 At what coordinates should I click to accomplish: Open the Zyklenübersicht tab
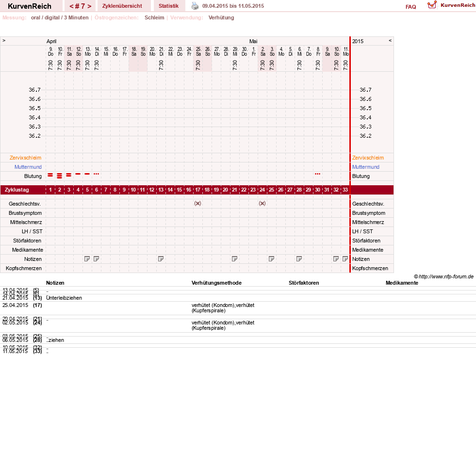pyautogui.click(x=122, y=6)
